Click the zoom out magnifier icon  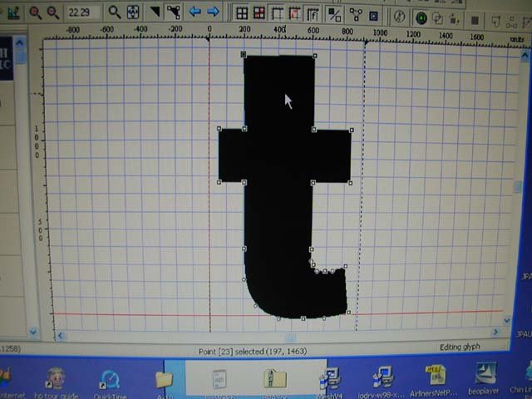coord(52,12)
